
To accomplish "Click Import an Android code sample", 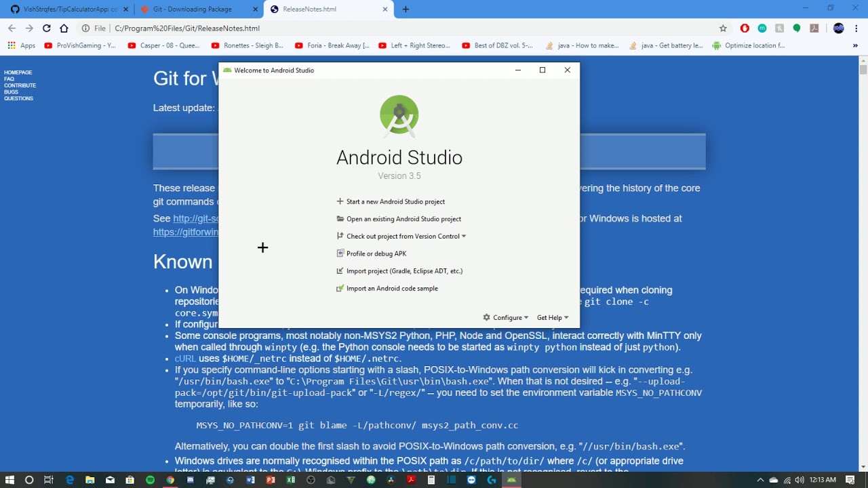I will (x=387, y=288).
